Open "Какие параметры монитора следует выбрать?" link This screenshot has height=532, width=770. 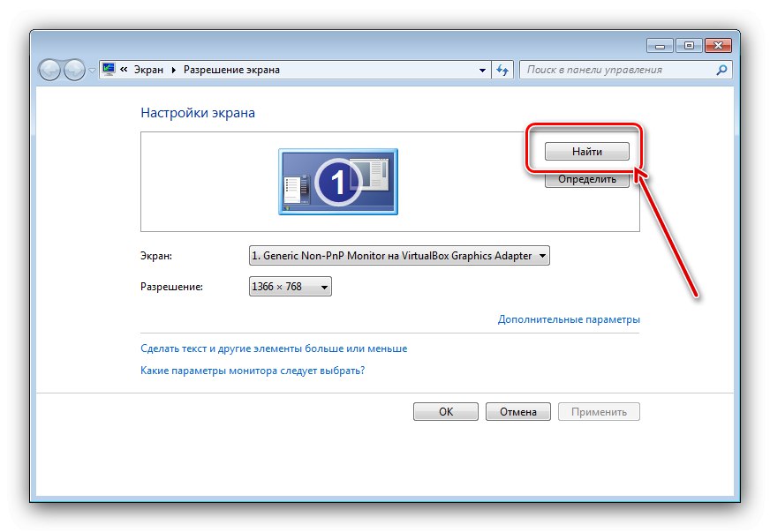click(x=253, y=371)
